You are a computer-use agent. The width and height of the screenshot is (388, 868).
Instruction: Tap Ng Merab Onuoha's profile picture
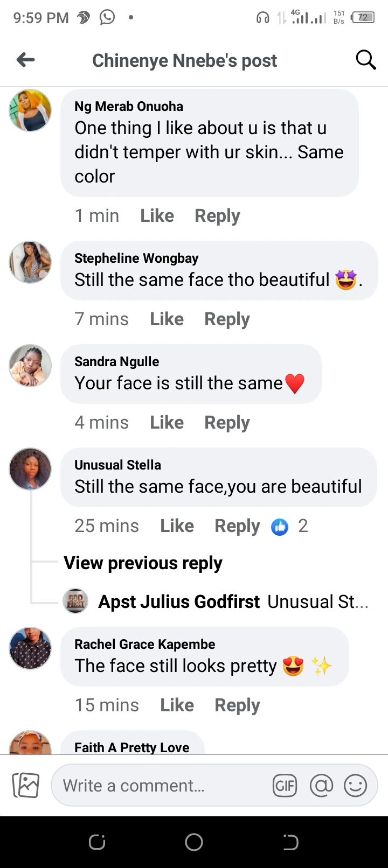(x=30, y=110)
